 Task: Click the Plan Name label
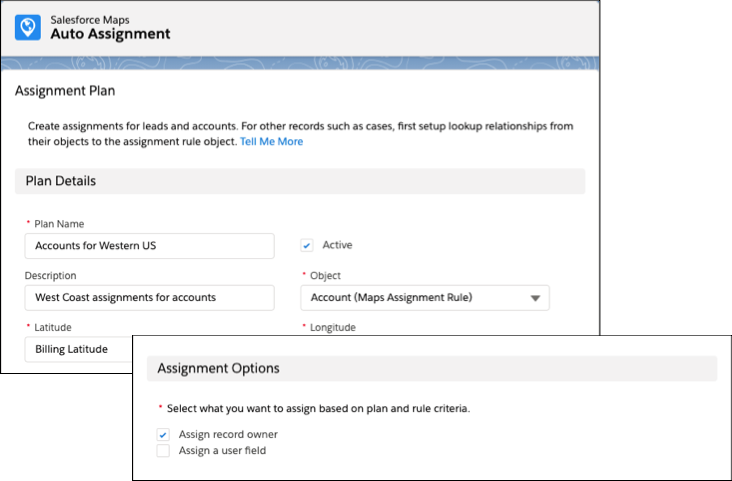(x=59, y=224)
